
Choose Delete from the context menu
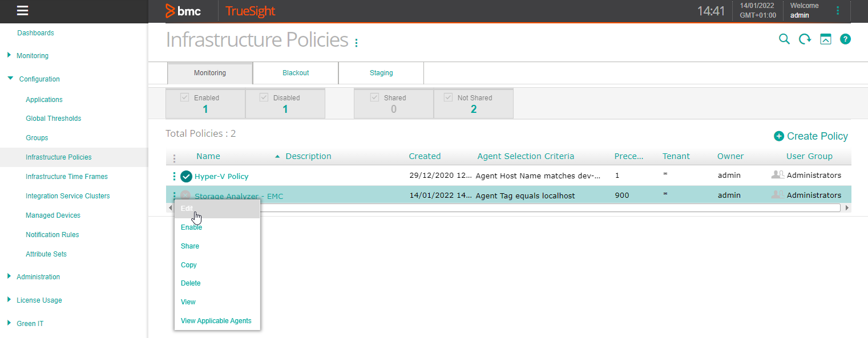pos(191,283)
